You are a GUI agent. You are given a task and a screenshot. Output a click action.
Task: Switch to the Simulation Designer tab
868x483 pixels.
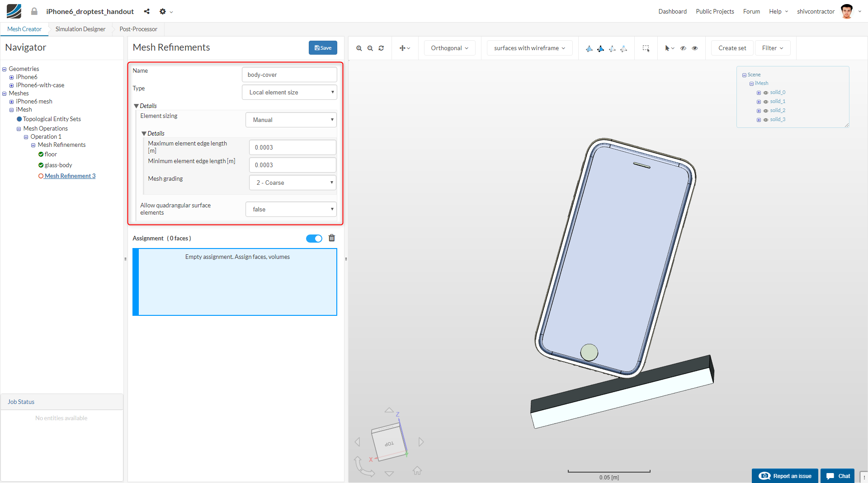click(80, 29)
